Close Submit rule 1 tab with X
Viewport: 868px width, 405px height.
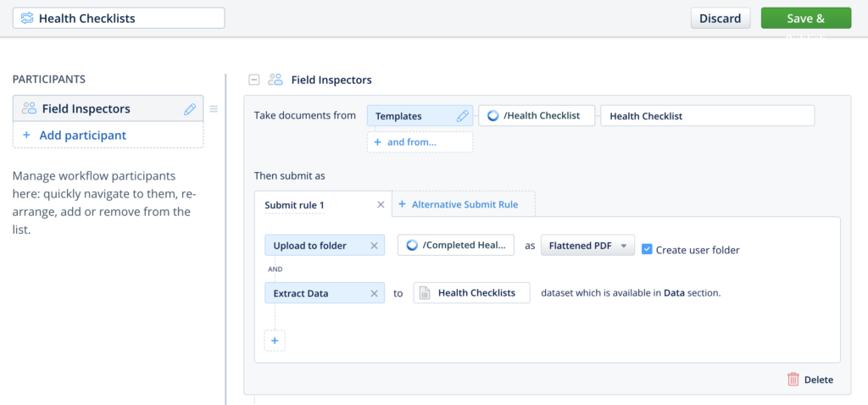click(381, 204)
